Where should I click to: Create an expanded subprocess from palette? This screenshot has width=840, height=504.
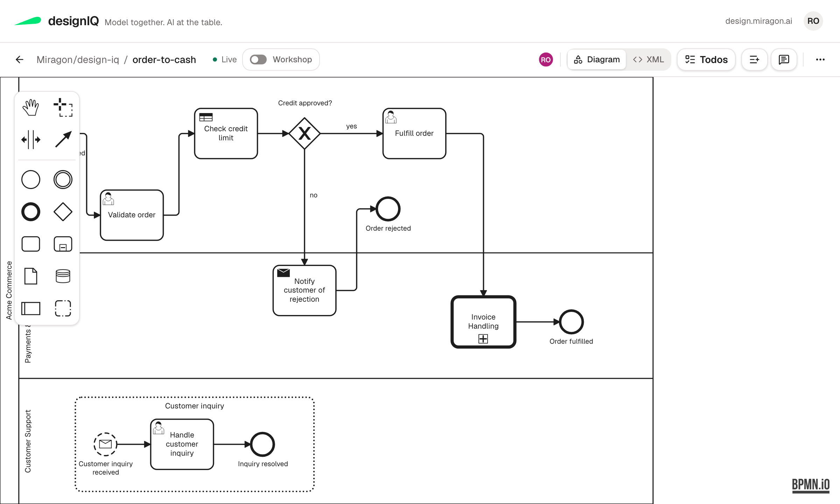[63, 244]
